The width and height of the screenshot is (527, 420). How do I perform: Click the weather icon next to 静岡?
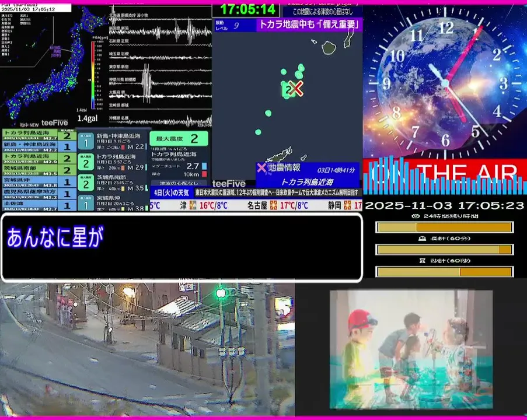(347, 205)
